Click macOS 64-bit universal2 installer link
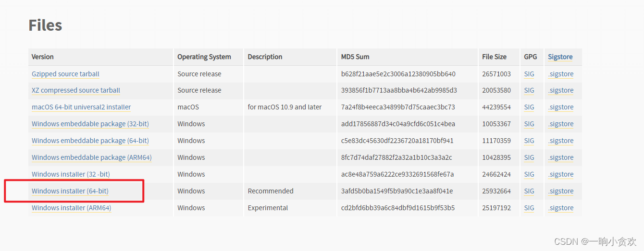Screen dimensions: 644x251 pyautogui.click(x=81, y=107)
